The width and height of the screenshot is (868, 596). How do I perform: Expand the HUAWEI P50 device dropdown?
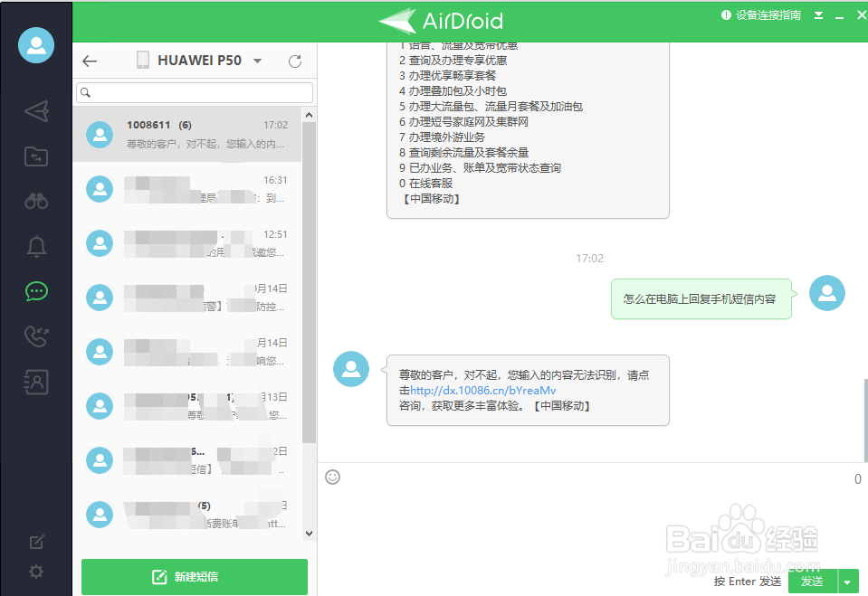coord(257,61)
